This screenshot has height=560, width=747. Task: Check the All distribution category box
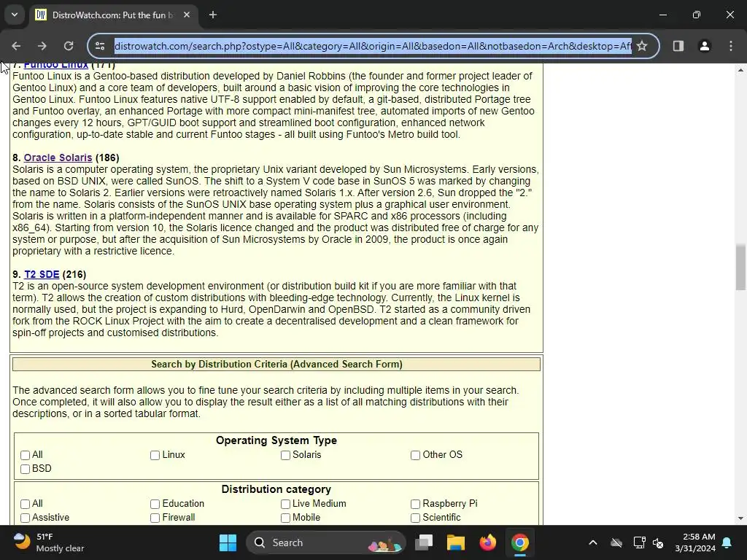(26, 504)
